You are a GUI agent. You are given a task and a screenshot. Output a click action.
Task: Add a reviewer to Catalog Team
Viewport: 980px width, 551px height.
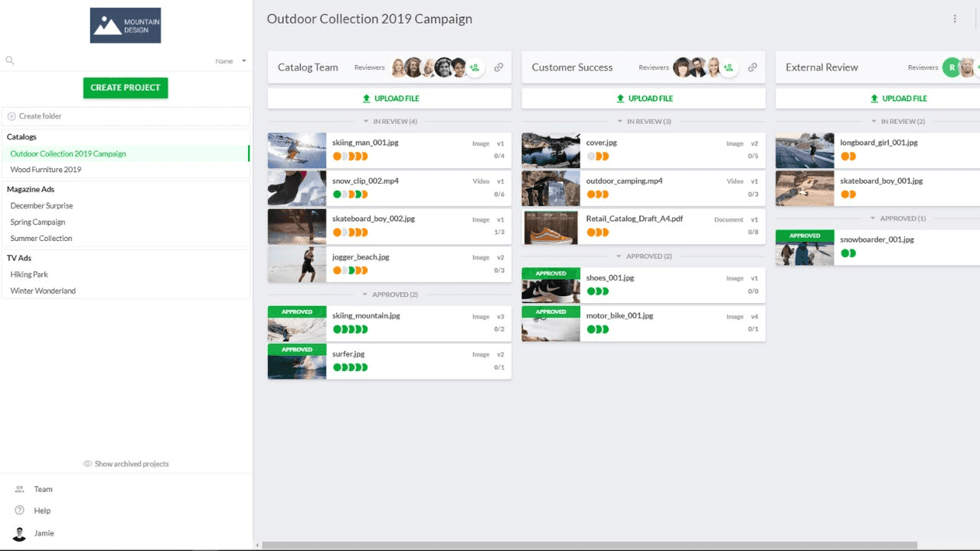point(475,67)
